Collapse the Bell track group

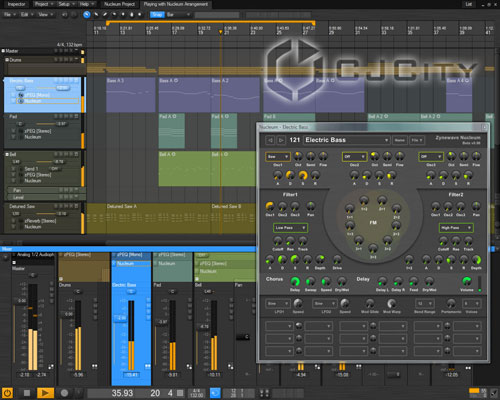(7, 154)
